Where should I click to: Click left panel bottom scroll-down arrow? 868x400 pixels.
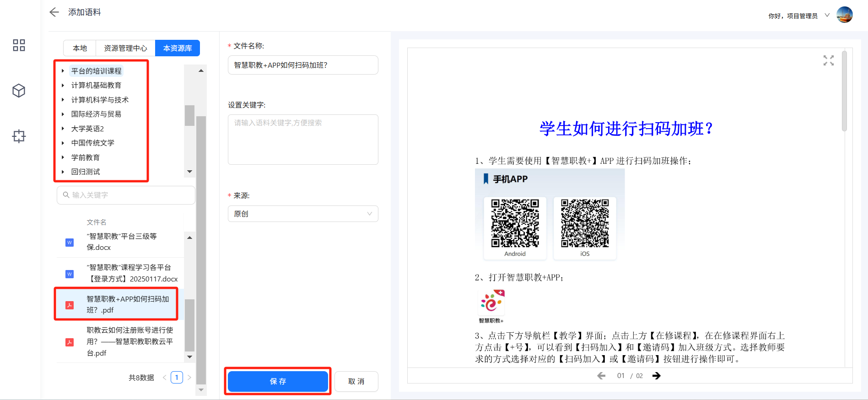pos(201,390)
